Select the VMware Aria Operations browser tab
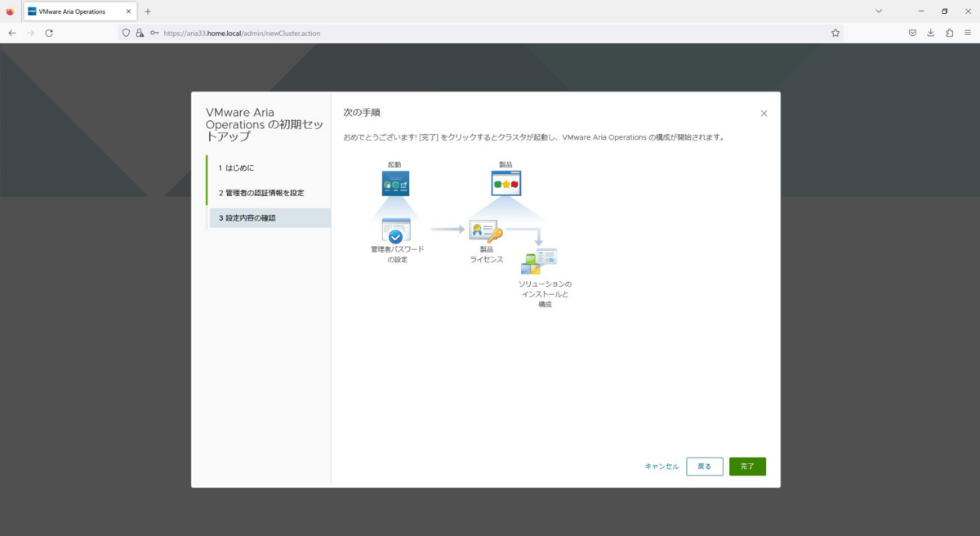Image resolution: width=980 pixels, height=536 pixels. pos(79,11)
